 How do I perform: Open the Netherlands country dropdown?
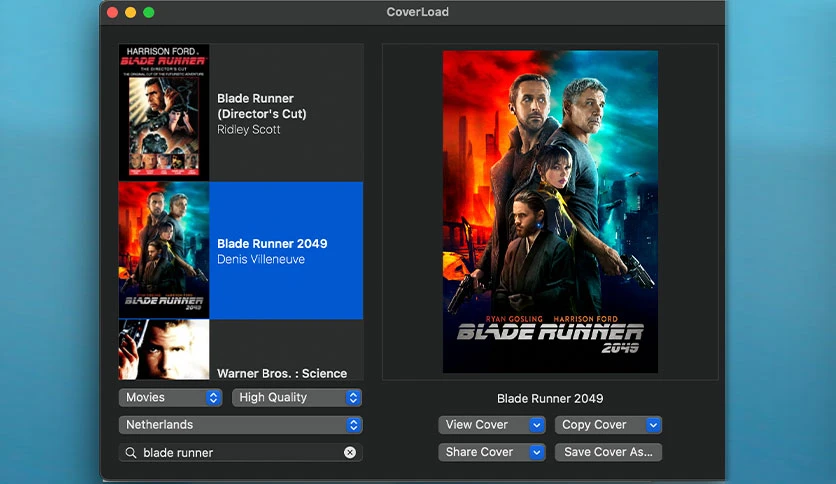tap(240, 425)
